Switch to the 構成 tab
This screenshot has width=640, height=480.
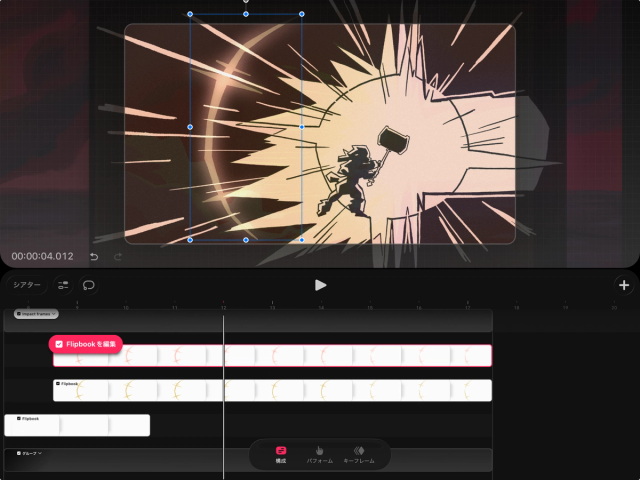click(x=281, y=455)
